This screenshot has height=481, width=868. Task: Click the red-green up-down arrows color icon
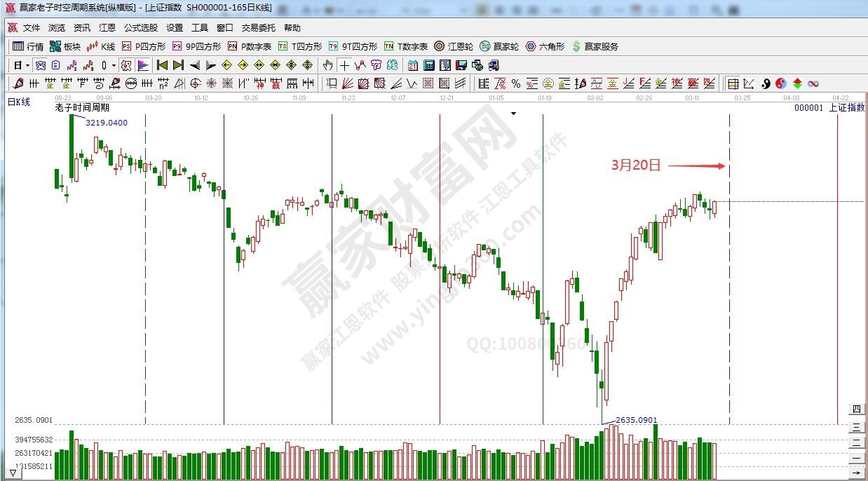click(x=797, y=83)
